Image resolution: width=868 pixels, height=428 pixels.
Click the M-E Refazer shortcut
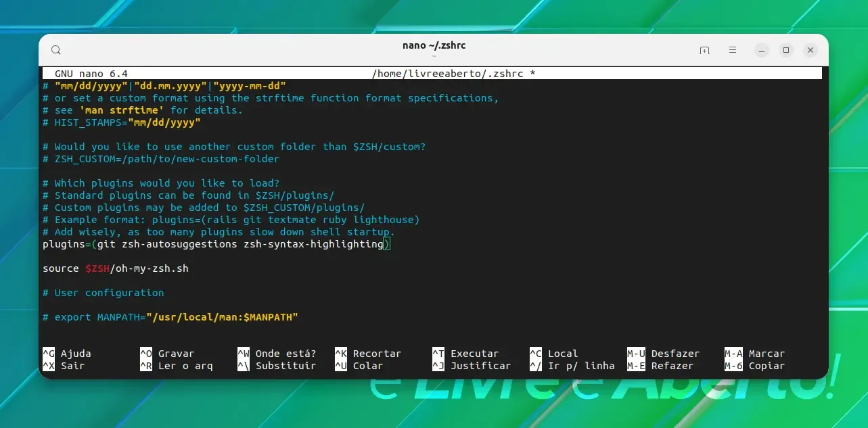(660, 366)
